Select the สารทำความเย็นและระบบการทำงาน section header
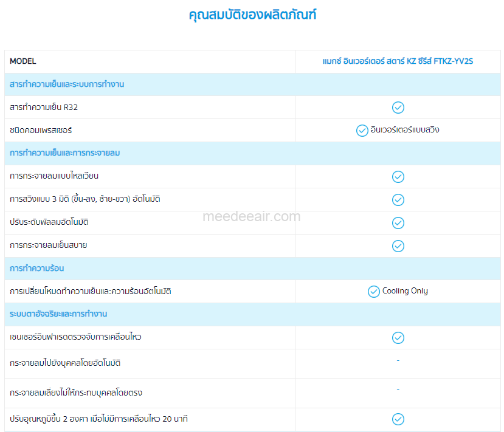 coord(67,84)
